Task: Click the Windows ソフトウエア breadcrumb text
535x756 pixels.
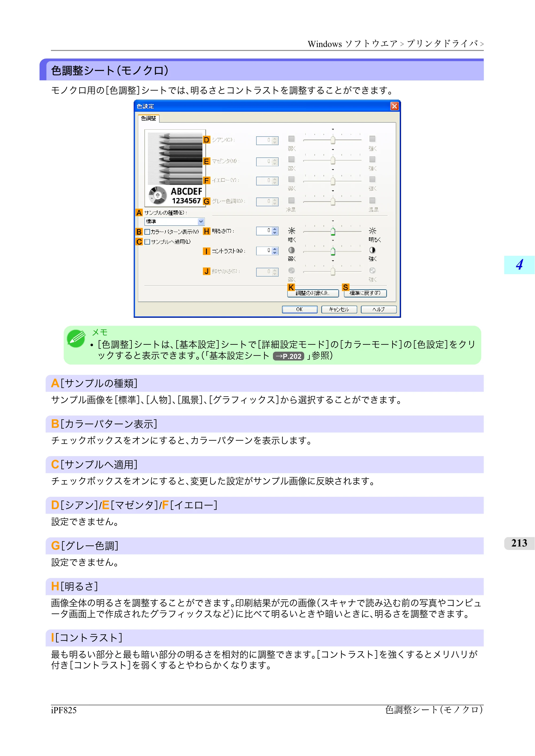Action: point(352,44)
